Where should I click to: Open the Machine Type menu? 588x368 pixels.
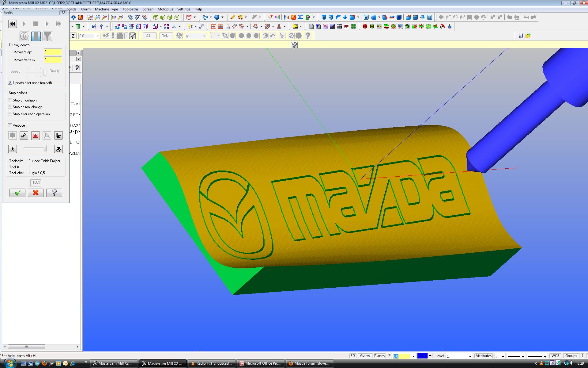(x=106, y=9)
